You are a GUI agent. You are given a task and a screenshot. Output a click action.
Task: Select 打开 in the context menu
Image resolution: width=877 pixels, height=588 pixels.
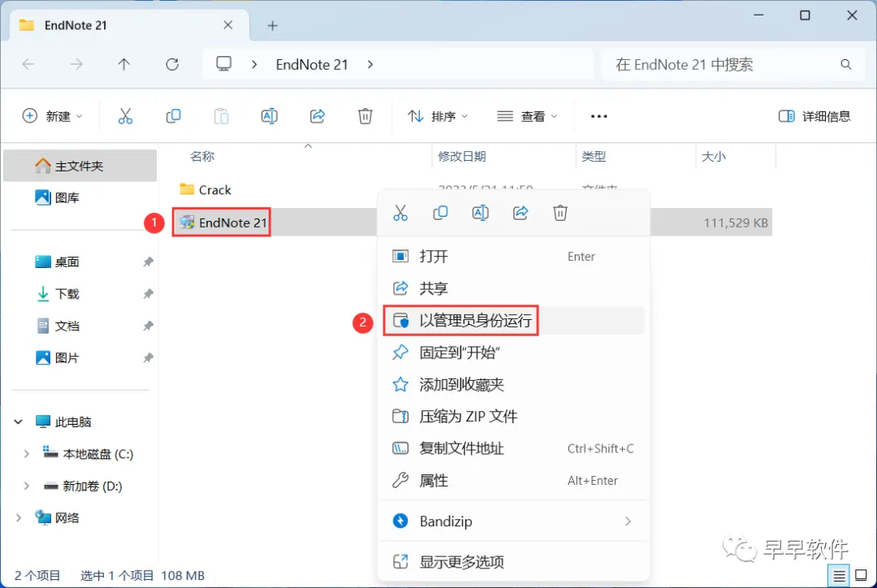tap(513, 257)
